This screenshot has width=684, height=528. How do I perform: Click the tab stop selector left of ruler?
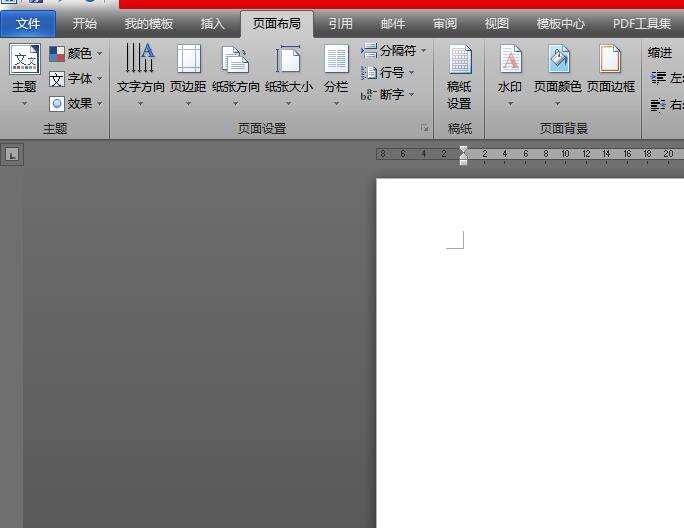click(x=11, y=154)
